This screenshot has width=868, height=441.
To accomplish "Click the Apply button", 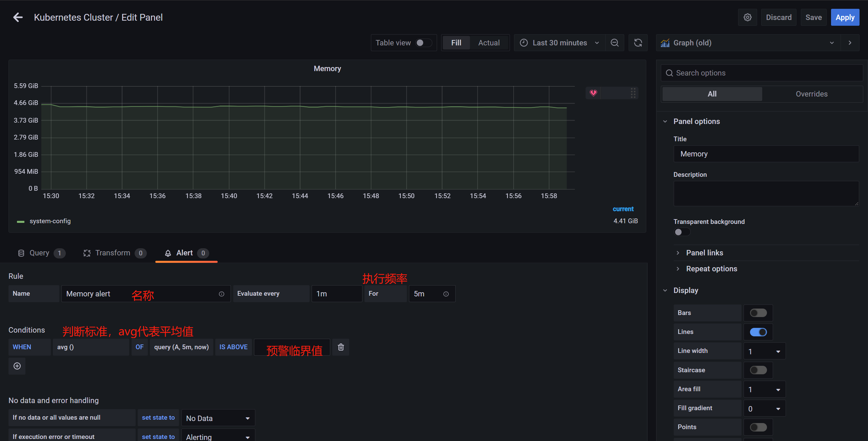I will 845,17.
